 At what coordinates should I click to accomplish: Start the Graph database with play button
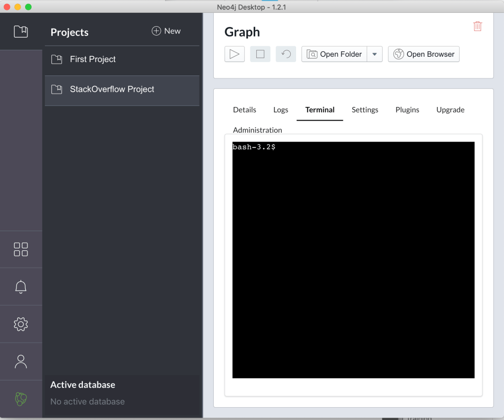(x=235, y=54)
